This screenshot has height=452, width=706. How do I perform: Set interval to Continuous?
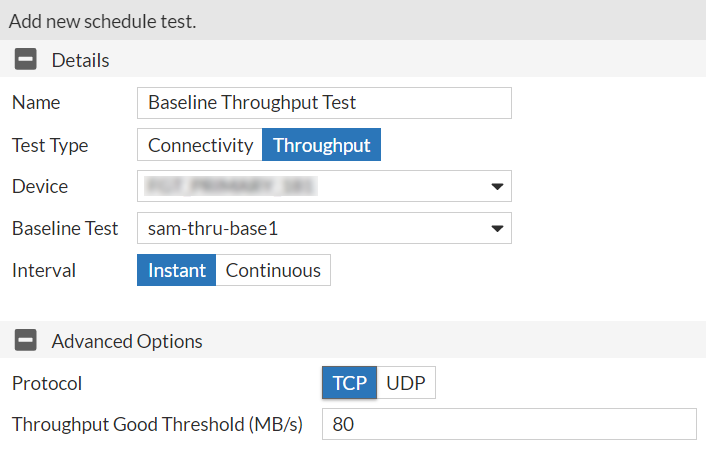tap(273, 270)
